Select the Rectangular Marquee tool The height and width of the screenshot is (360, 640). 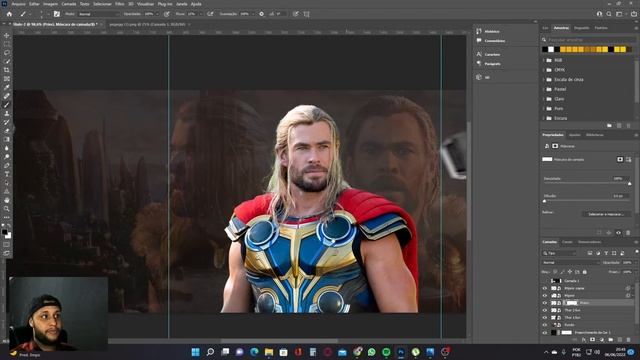tap(7, 44)
